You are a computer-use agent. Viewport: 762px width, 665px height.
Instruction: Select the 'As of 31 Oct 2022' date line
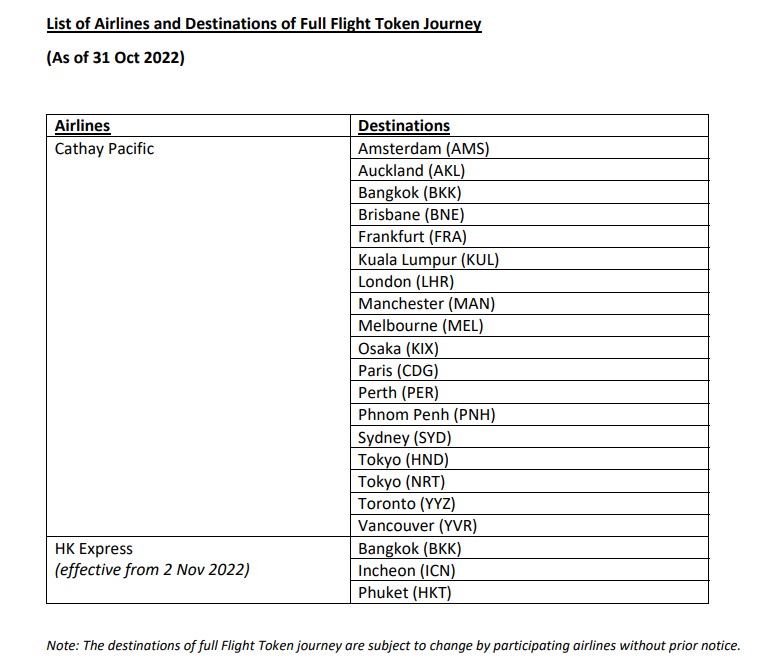pos(116,57)
